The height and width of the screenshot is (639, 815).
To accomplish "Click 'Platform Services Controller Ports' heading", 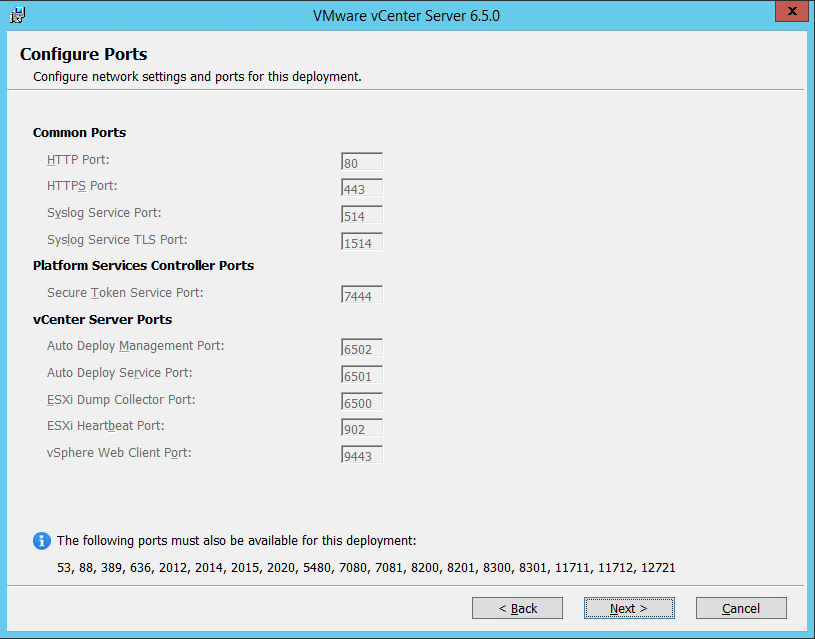I will (x=143, y=266).
